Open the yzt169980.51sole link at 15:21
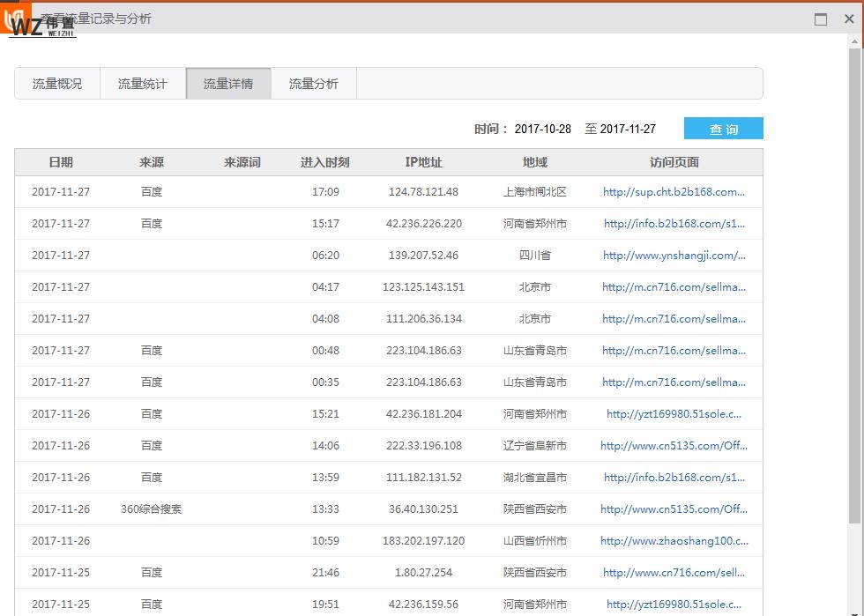The height and width of the screenshot is (616, 864). 674,414
